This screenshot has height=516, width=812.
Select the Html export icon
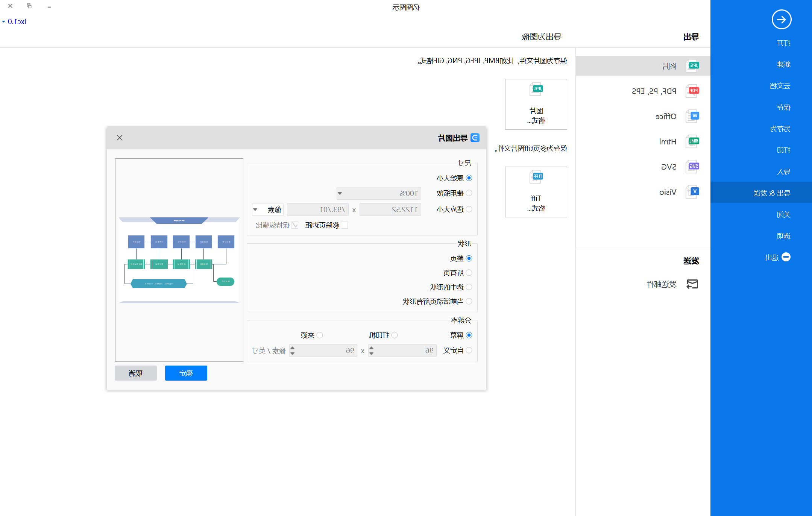coord(692,141)
